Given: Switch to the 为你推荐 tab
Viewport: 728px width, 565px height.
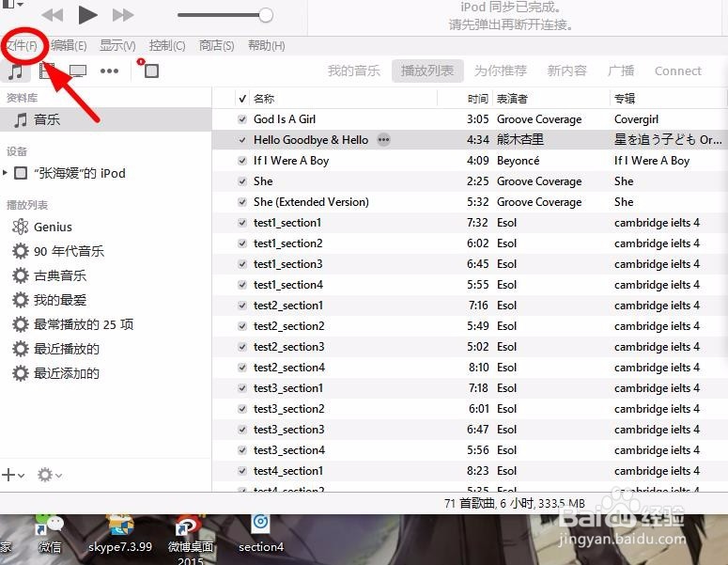Looking at the screenshot, I should [x=501, y=71].
